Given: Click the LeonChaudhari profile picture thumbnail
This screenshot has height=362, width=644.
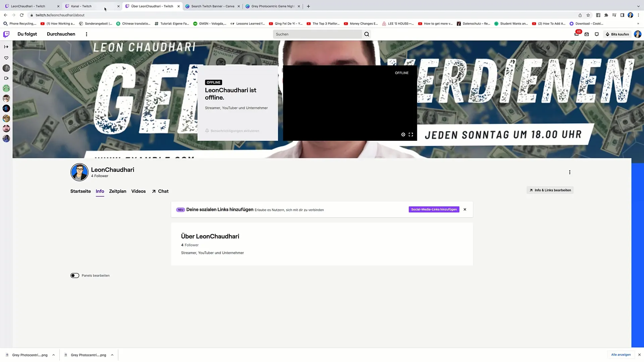Looking at the screenshot, I should 79,172.
